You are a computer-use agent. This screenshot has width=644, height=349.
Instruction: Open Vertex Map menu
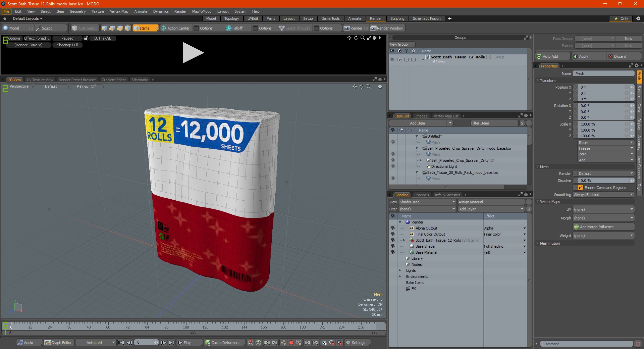(x=119, y=11)
